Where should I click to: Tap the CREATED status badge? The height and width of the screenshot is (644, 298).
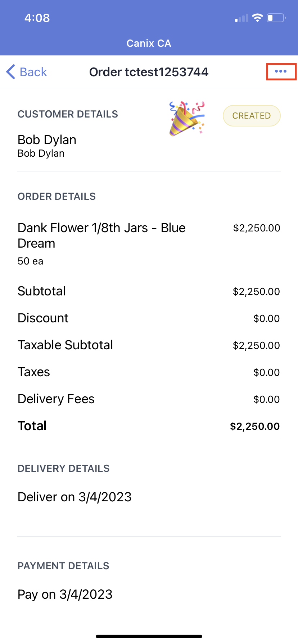pos(251,116)
